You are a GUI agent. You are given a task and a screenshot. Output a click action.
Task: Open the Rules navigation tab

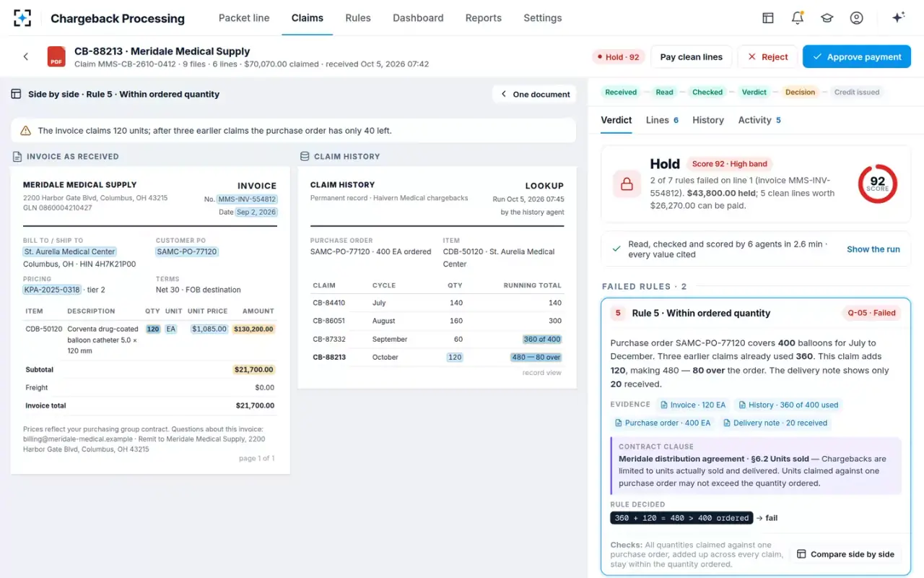[x=358, y=18]
